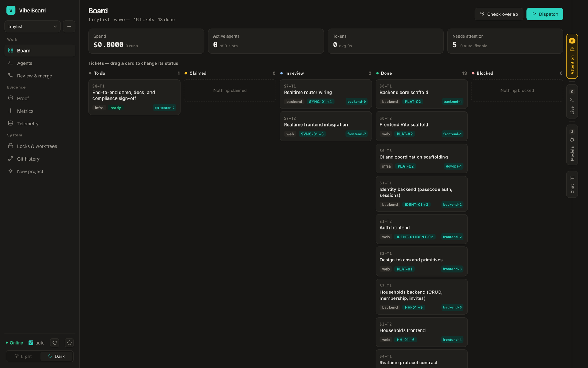Click the qa-tester-2 agent tag
The image size is (588, 368).
pos(164,108)
